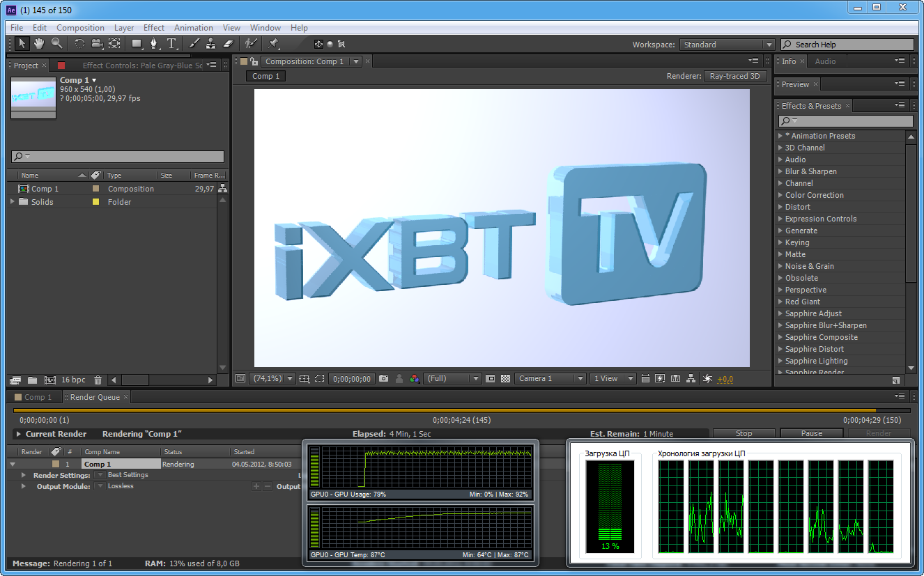Select the Puppet Pin tool

tap(274, 44)
